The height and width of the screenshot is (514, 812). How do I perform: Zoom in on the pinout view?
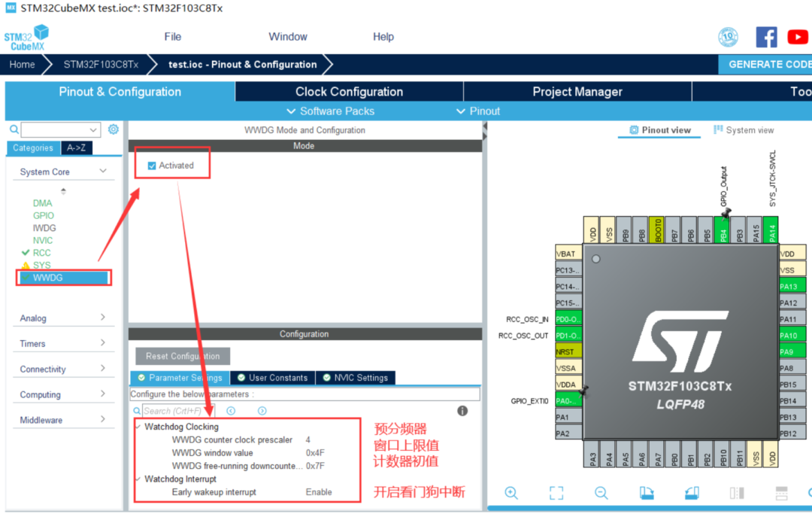pyautogui.click(x=511, y=493)
